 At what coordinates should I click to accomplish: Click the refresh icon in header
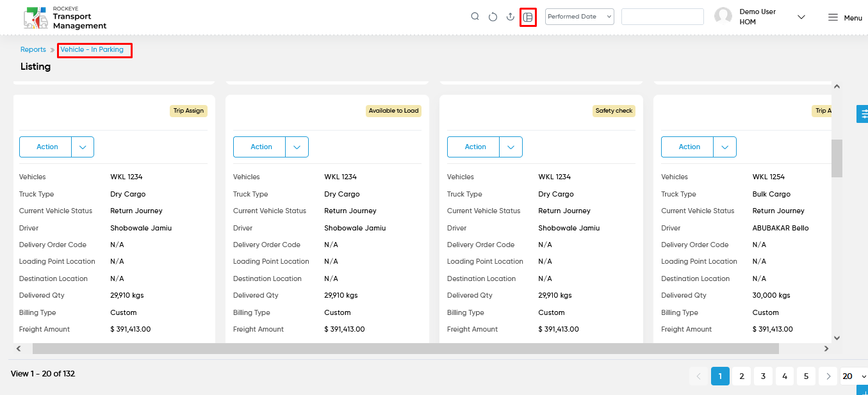tap(493, 17)
